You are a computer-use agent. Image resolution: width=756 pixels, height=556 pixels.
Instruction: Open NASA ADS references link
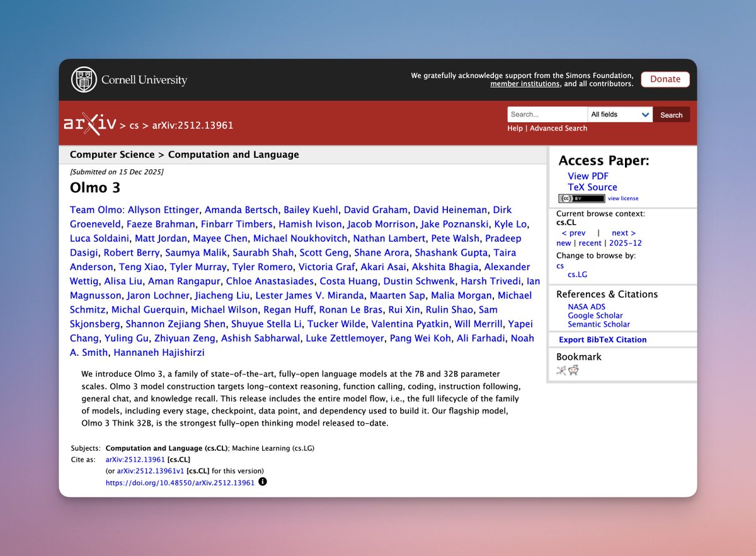587,307
